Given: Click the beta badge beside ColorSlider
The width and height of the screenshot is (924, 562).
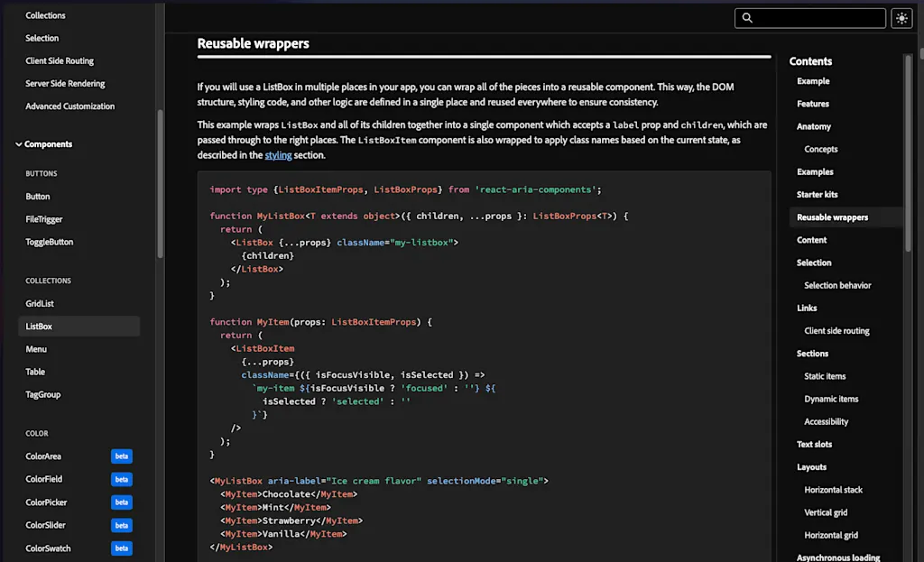Looking at the screenshot, I should 122,526.
